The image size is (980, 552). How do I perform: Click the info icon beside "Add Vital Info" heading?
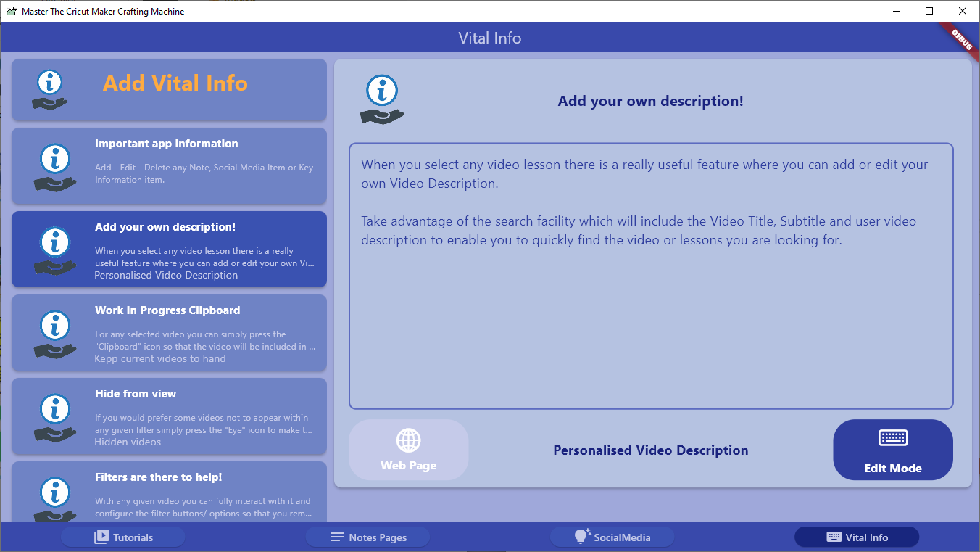coord(49,88)
